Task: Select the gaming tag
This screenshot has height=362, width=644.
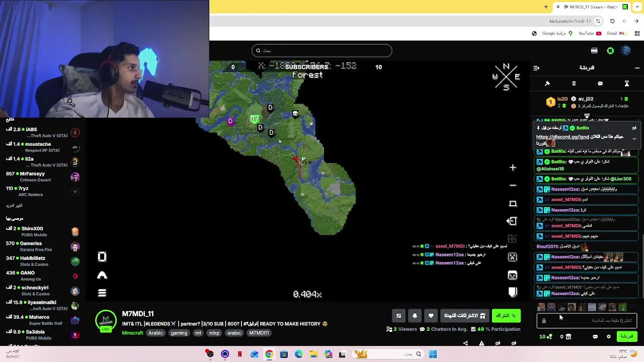Action: [179, 333]
